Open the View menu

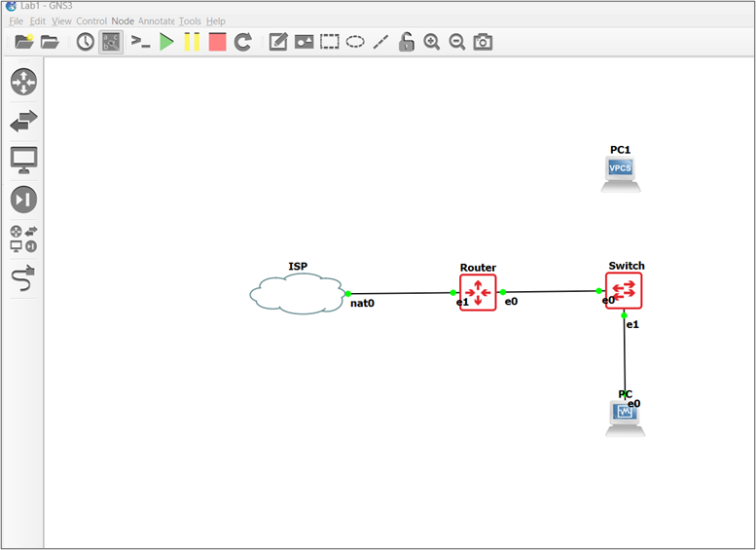[x=61, y=21]
